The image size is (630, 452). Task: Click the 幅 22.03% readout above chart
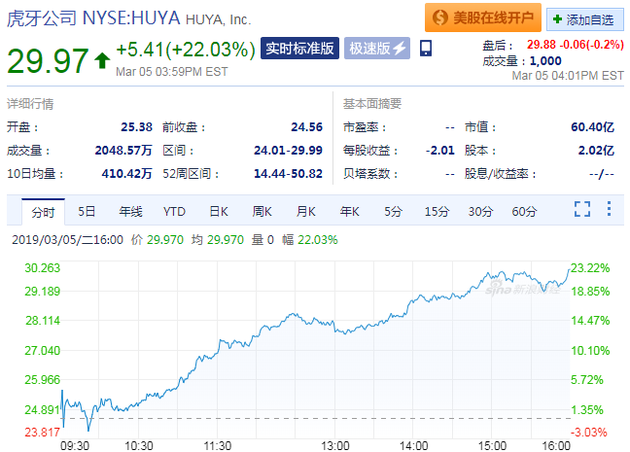(x=310, y=240)
